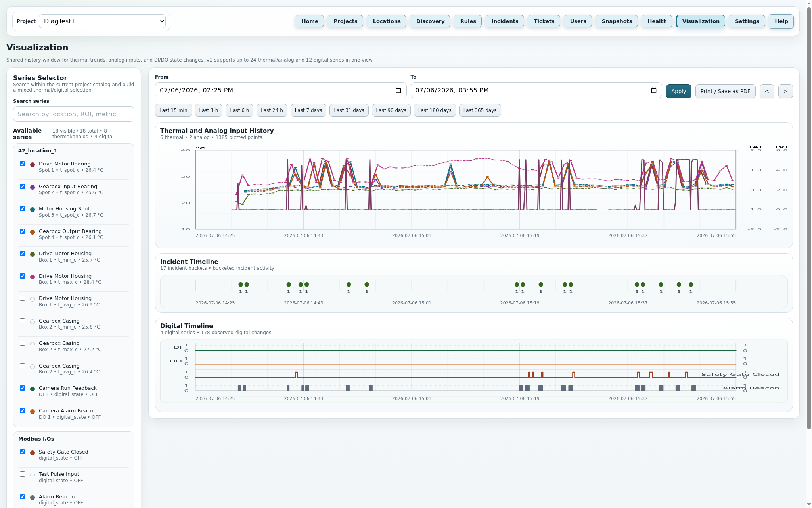Uncheck Camera Run Feedback series
The image size is (812, 508).
tap(22, 388)
